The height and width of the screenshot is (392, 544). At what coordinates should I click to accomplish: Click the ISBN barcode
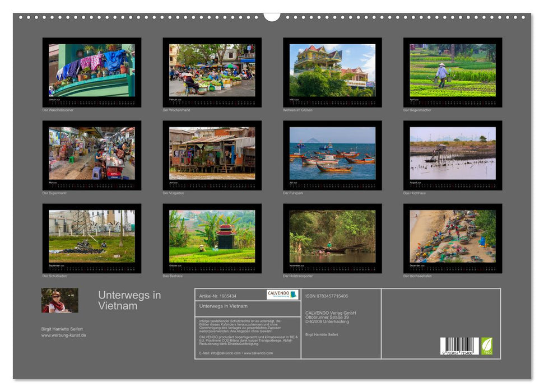459,346
